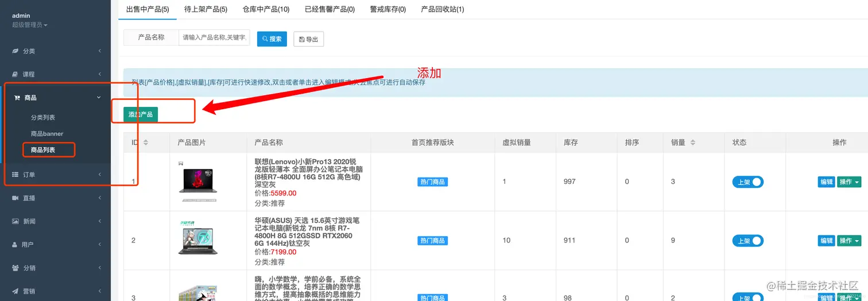This screenshot has width=868, height=301.
Task: Sort table by 销量 column arrows
Action: (x=693, y=142)
